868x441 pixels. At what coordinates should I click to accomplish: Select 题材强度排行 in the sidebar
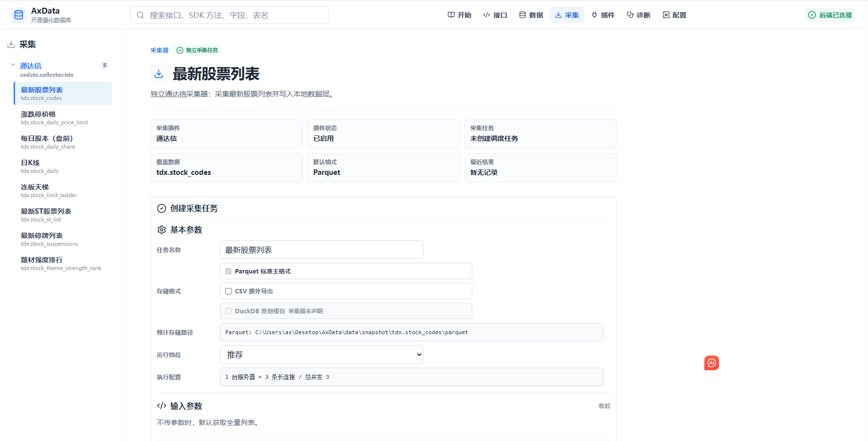tap(63, 263)
